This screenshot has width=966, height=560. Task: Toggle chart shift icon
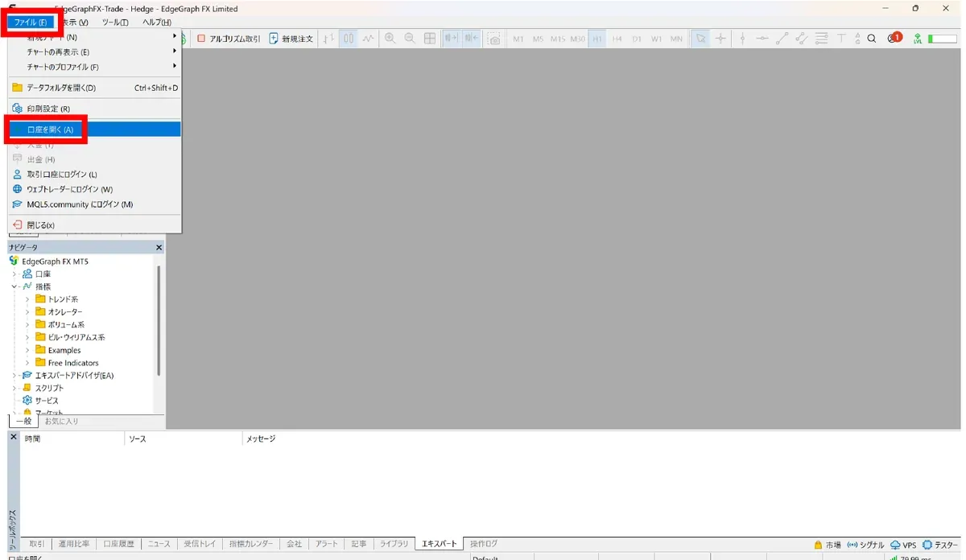click(471, 38)
